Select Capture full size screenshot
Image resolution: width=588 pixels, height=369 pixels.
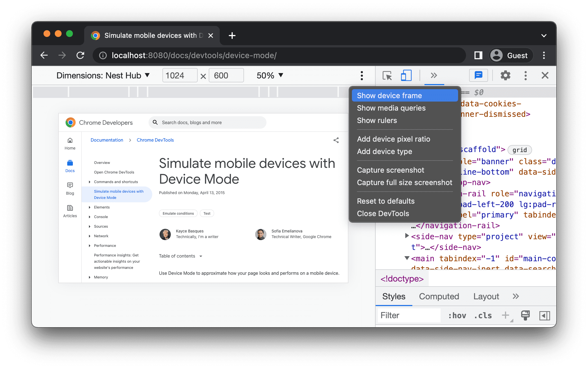coord(405,182)
